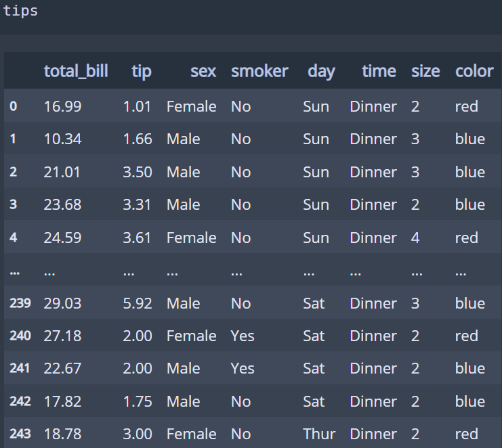The width and height of the screenshot is (502, 448).
Task: Click row index 2
Action: [x=13, y=172]
